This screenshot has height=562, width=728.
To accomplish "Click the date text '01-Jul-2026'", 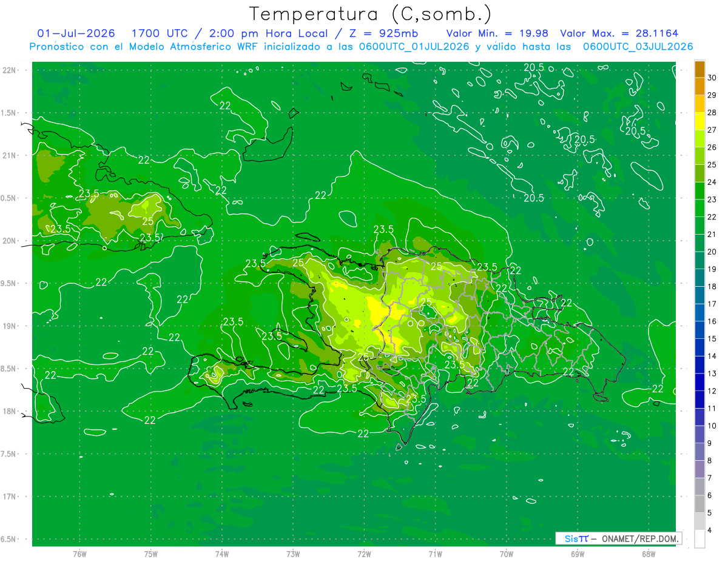I will 76,33.
